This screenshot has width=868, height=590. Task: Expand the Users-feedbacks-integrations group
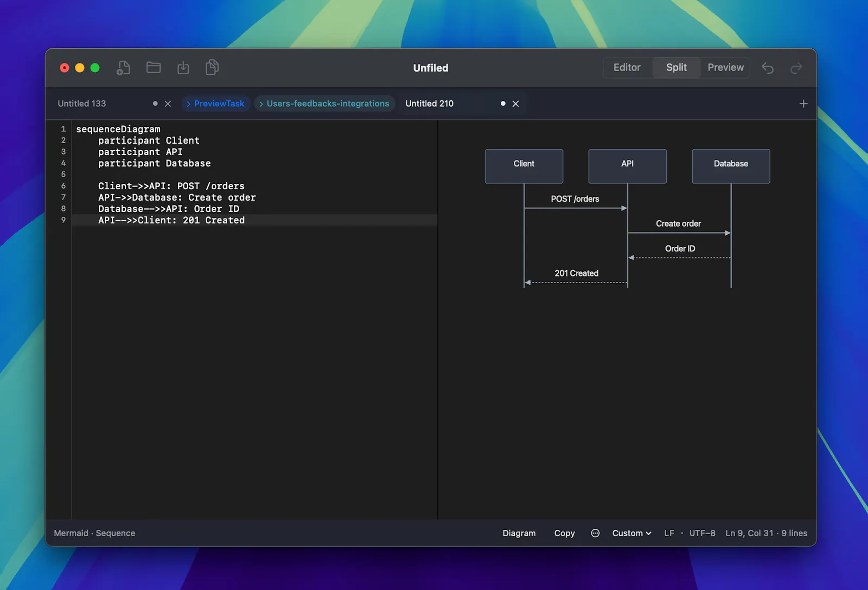point(324,104)
